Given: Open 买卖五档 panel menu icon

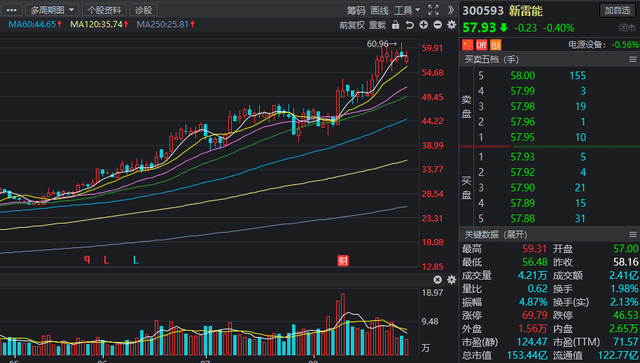Looking at the screenshot, I should [633, 60].
